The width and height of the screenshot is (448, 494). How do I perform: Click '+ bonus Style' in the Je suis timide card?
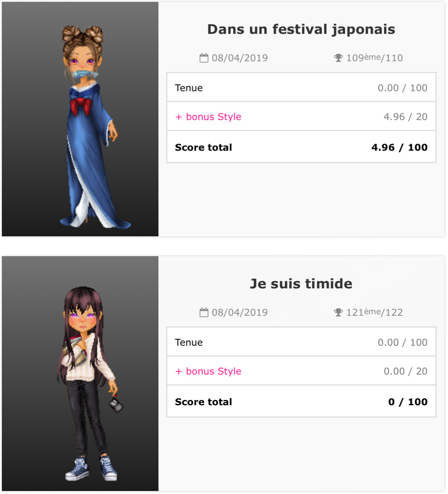coord(208,371)
